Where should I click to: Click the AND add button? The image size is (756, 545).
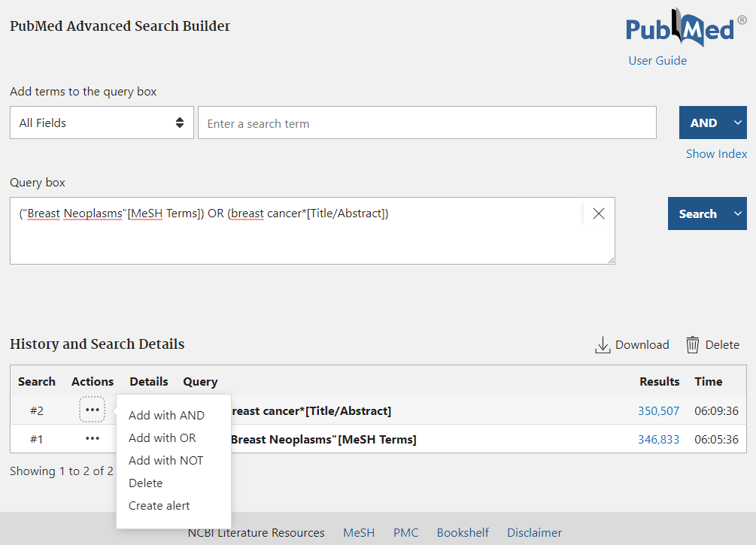click(703, 123)
